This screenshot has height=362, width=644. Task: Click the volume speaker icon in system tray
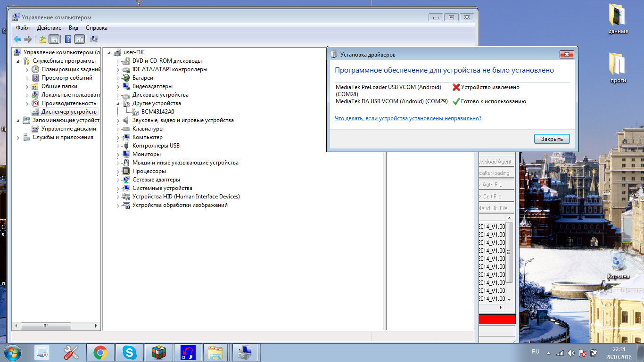[x=571, y=353]
